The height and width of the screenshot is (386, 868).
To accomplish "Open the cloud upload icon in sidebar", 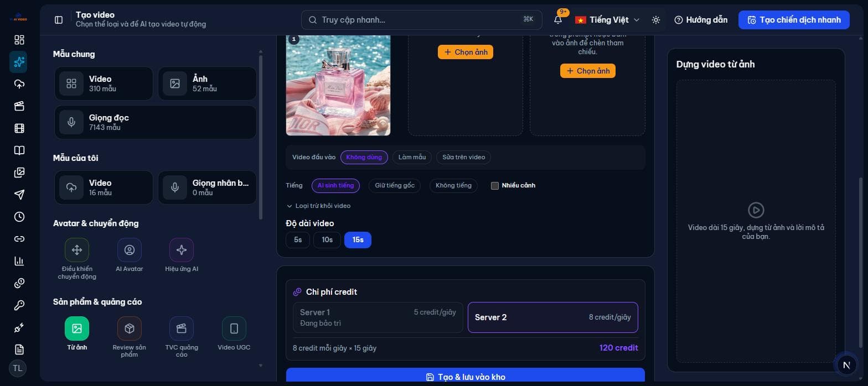I will pyautogui.click(x=19, y=84).
